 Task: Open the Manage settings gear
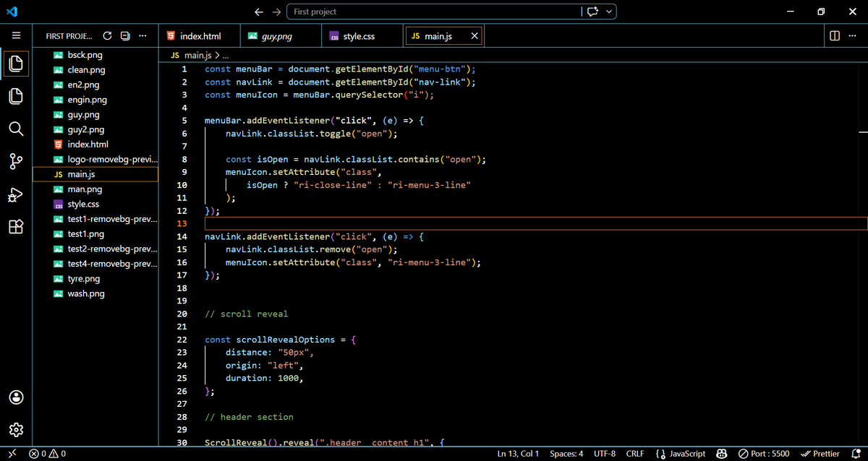[x=16, y=431]
